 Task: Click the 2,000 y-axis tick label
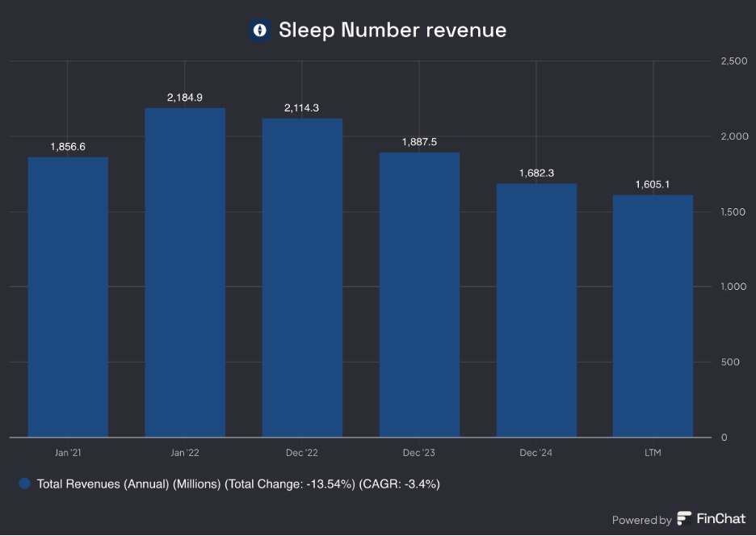tap(734, 136)
